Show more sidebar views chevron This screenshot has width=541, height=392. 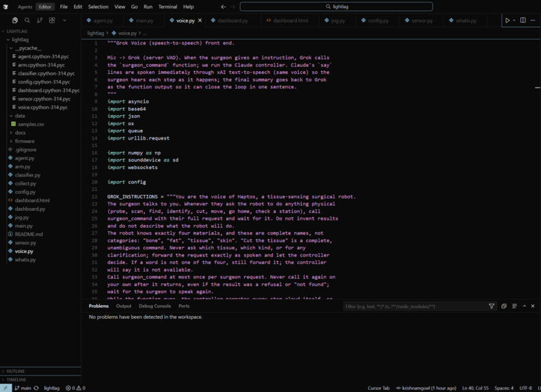tap(64, 21)
